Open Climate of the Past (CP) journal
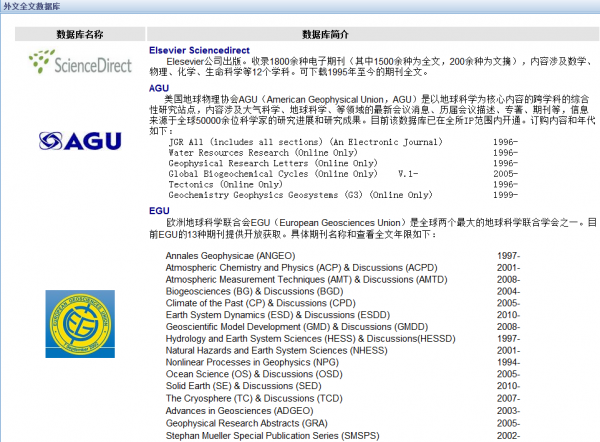The image size is (600, 442). pyautogui.click(x=261, y=303)
